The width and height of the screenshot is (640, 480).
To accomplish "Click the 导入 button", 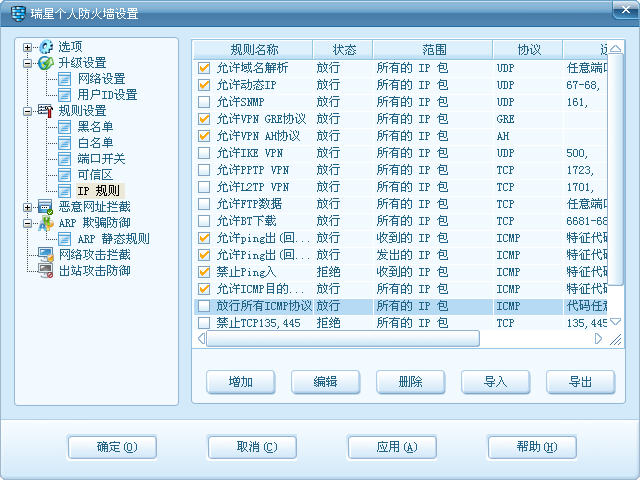I will click(x=496, y=382).
